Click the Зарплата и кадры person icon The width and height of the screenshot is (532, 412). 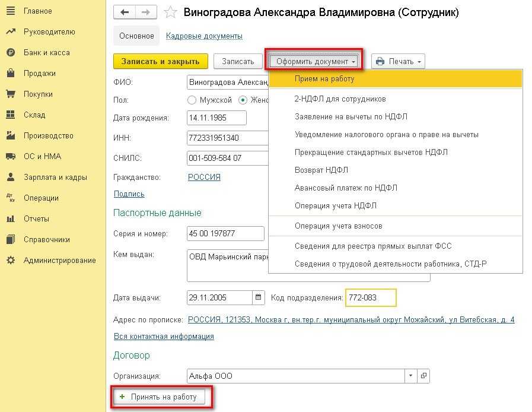point(11,177)
